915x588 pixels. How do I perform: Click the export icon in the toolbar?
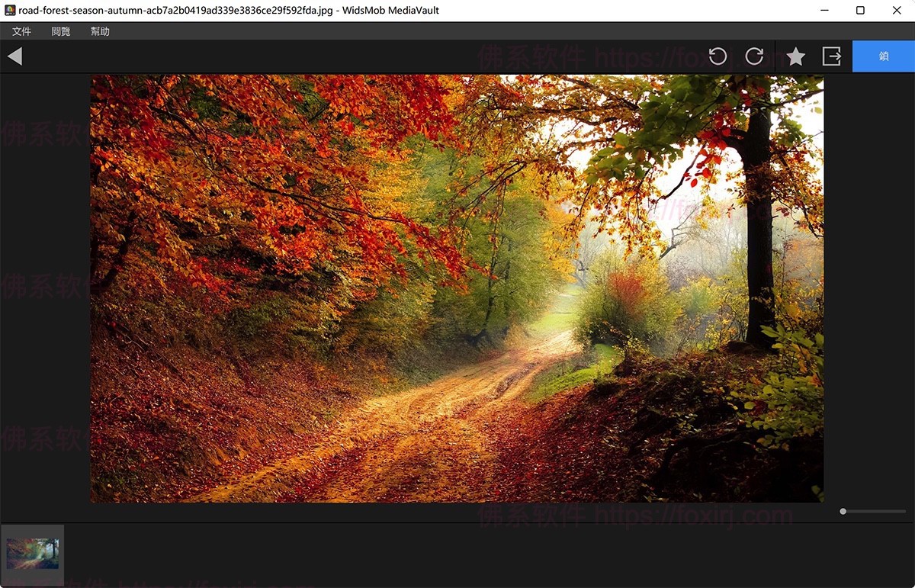click(831, 56)
